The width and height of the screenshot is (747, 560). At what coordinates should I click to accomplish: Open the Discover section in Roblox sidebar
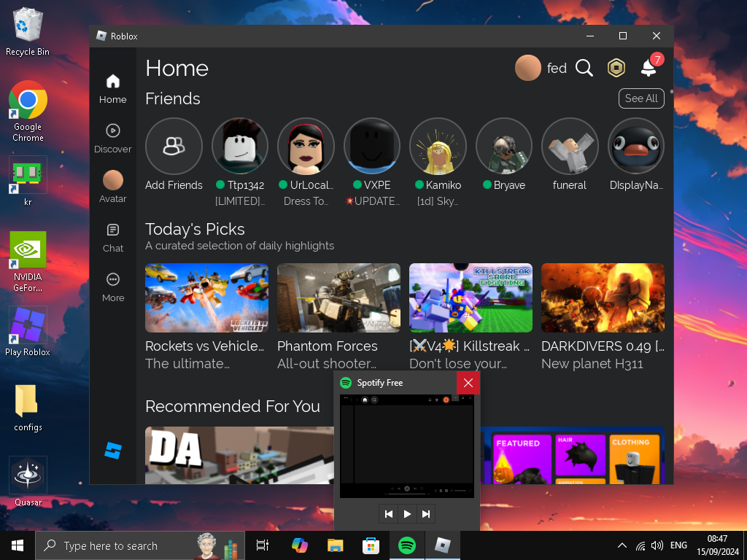(113, 139)
